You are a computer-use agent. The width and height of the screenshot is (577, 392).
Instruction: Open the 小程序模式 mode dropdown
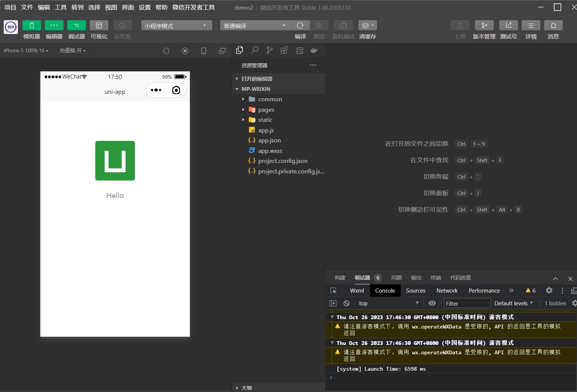176,25
